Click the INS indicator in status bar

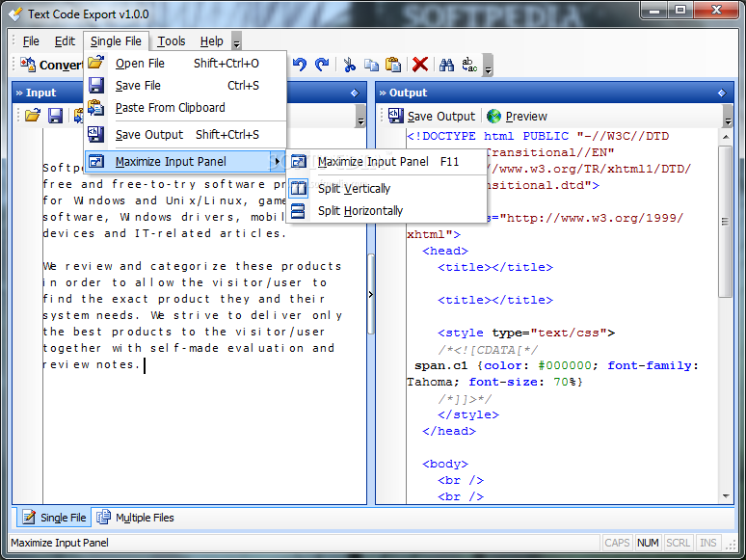point(708,543)
